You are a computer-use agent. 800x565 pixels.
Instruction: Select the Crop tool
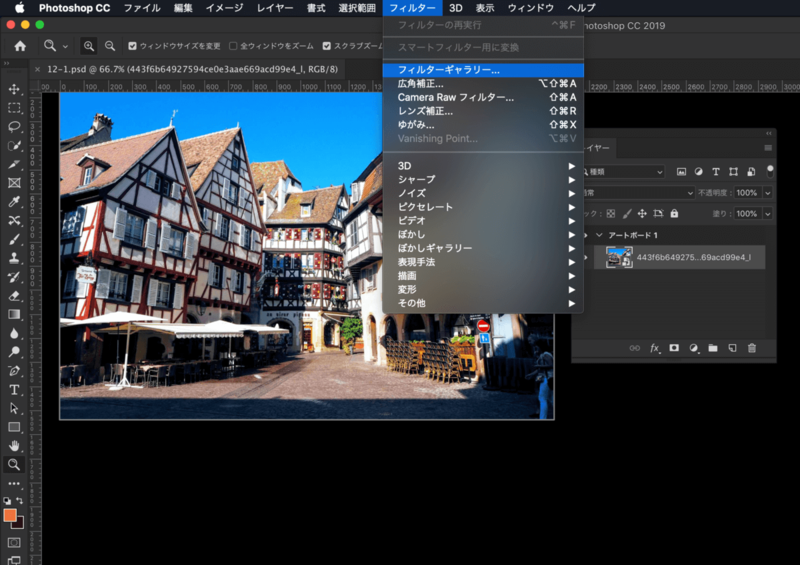(x=14, y=164)
